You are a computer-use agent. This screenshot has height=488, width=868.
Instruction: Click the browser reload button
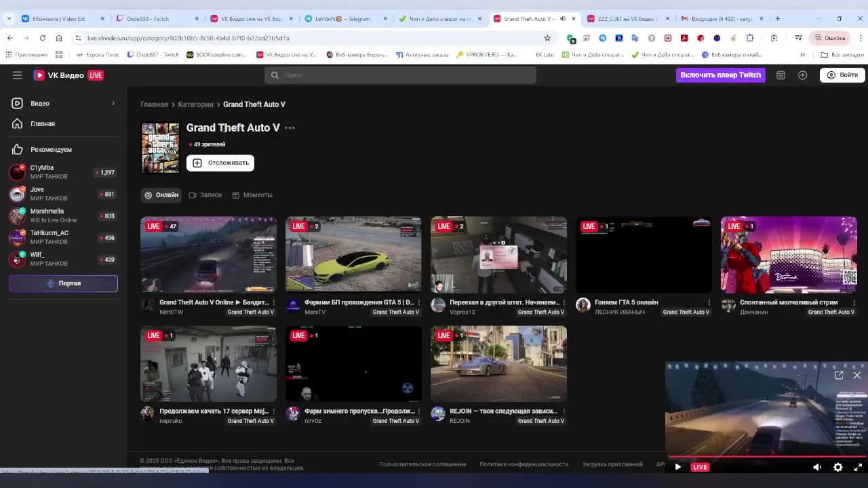[x=43, y=38]
